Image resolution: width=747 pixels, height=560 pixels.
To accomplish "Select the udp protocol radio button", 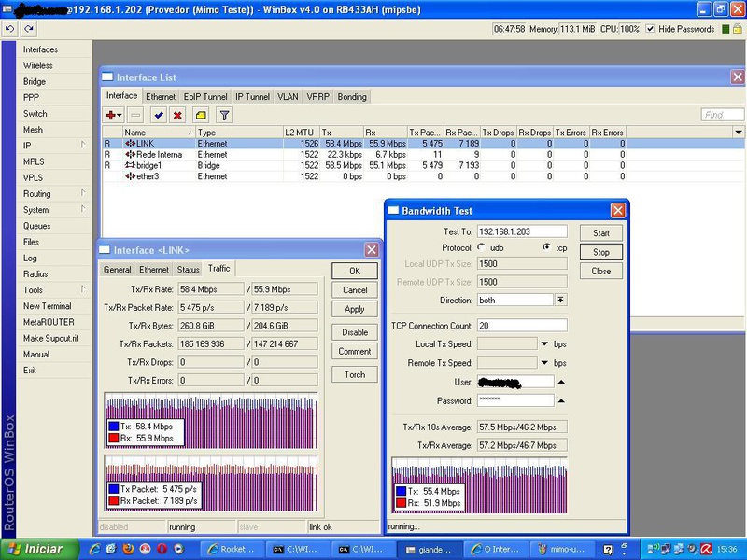I will 482,247.
